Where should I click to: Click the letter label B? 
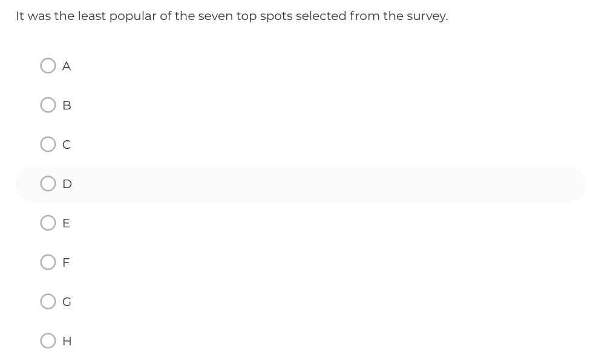(x=67, y=105)
